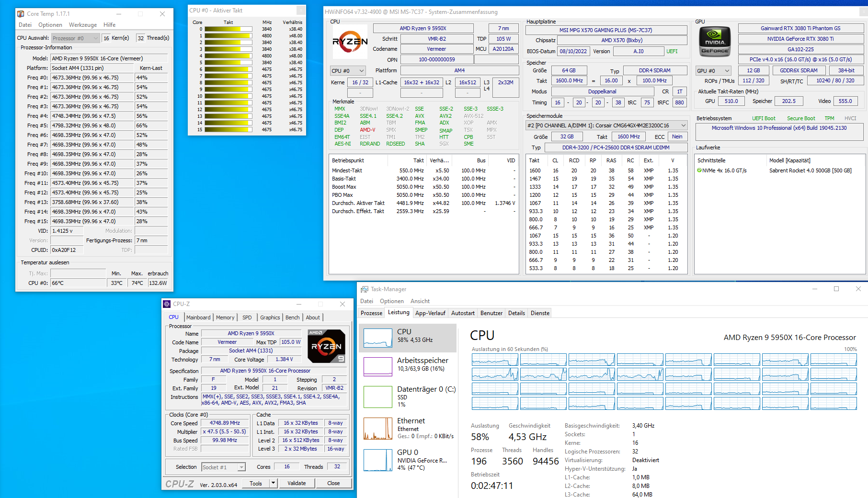Switch to the Benutzer tab
This screenshot has height=498, width=868.
click(491, 313)
